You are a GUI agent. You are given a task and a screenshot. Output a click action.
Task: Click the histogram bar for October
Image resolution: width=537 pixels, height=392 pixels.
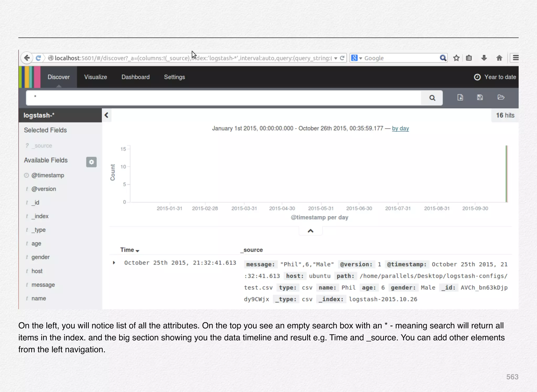point(507,174)
